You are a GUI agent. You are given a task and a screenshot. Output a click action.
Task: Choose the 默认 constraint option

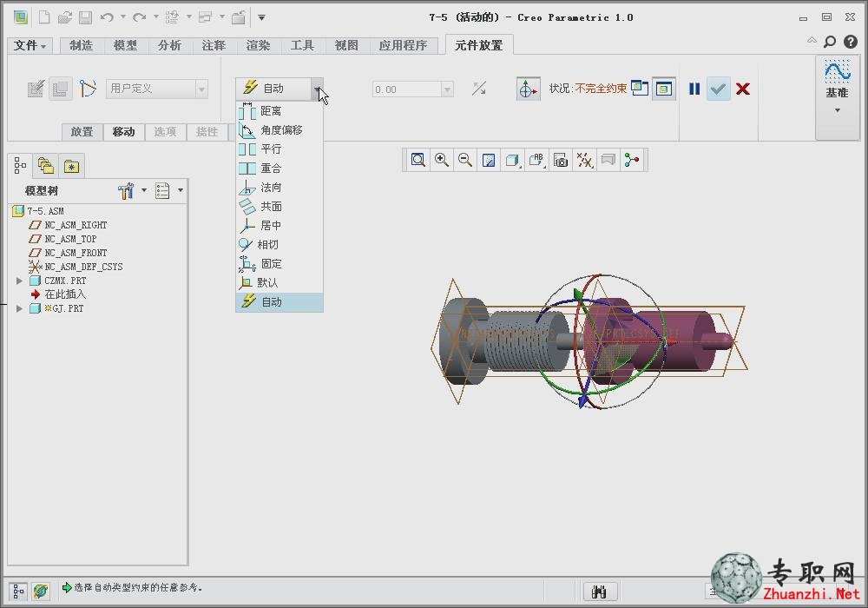(279, 283)
